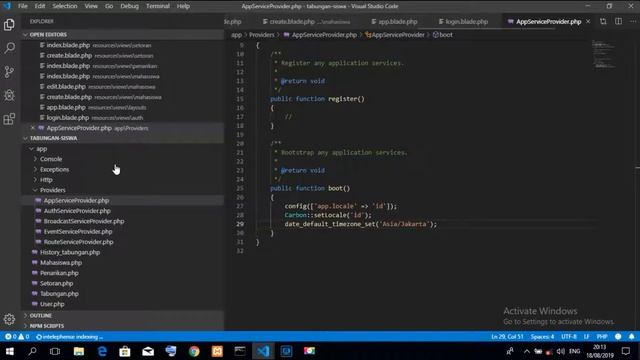Click the Open Changes icon in editor toolbar

603,21
